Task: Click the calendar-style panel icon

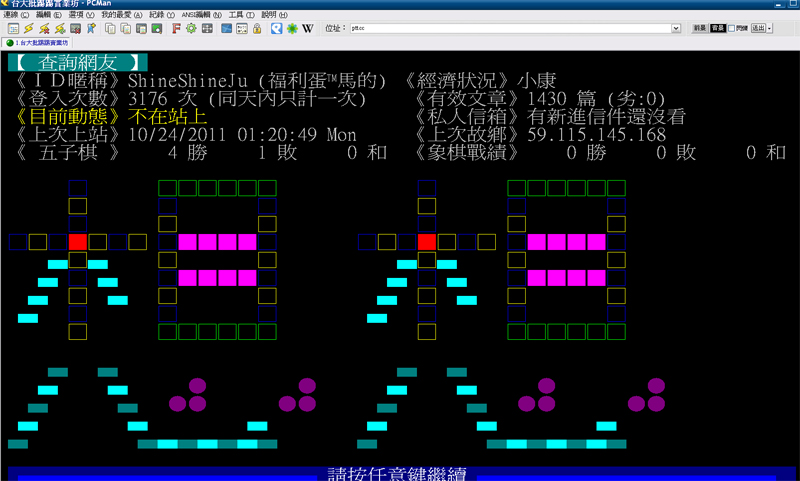Action: tap(242, 29)
